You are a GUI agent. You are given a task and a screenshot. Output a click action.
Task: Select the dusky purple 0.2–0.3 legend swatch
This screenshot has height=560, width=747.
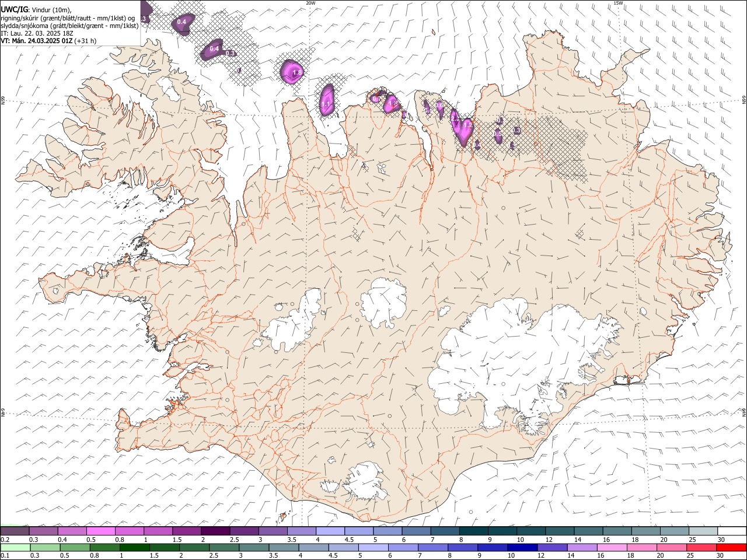pyautogui.click(x=15, y=531)
